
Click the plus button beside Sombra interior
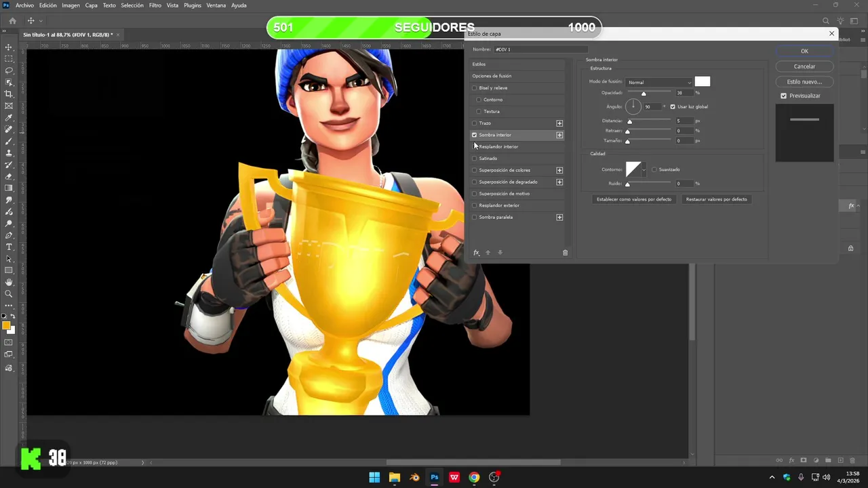[x=559, y=135]
